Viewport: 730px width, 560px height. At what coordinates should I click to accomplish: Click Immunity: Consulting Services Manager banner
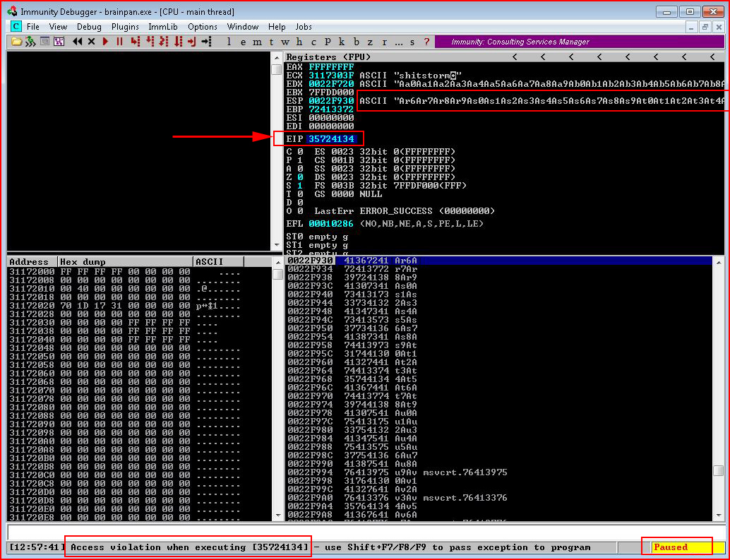click(x=580, y=42)
